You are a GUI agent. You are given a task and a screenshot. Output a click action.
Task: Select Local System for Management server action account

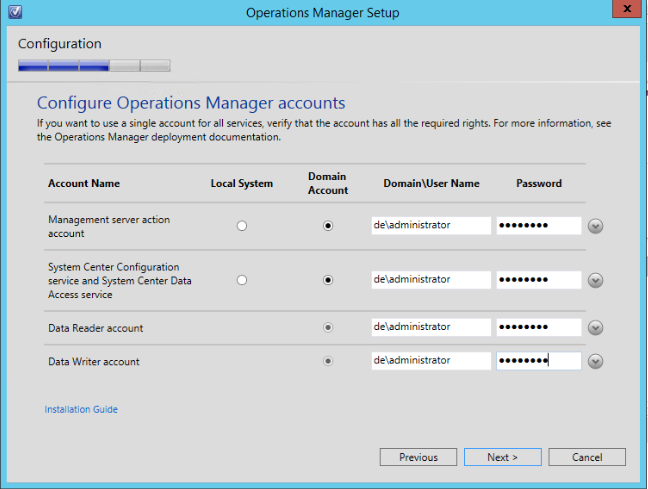pos(241,226)
